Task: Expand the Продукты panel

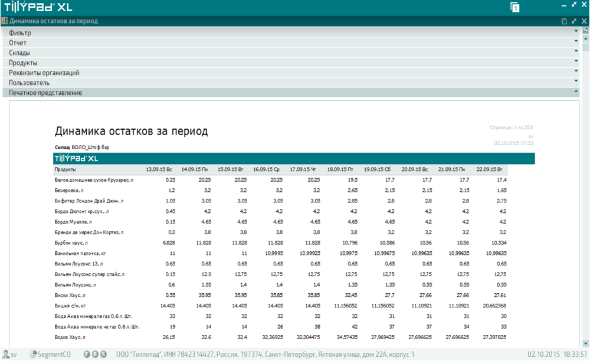Action: 576,63
